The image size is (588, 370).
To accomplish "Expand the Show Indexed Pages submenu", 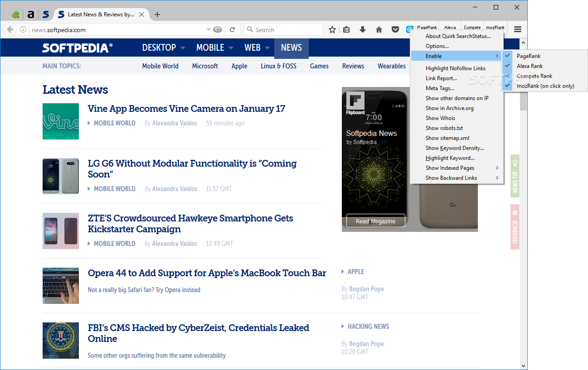I will tap(457, 168).
